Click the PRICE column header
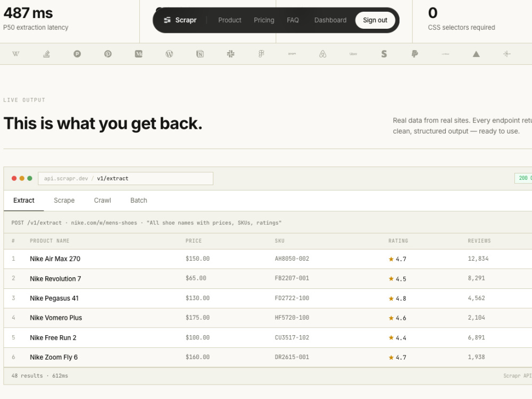The height and width of the screenshot is (399, 532). (194, 241)
